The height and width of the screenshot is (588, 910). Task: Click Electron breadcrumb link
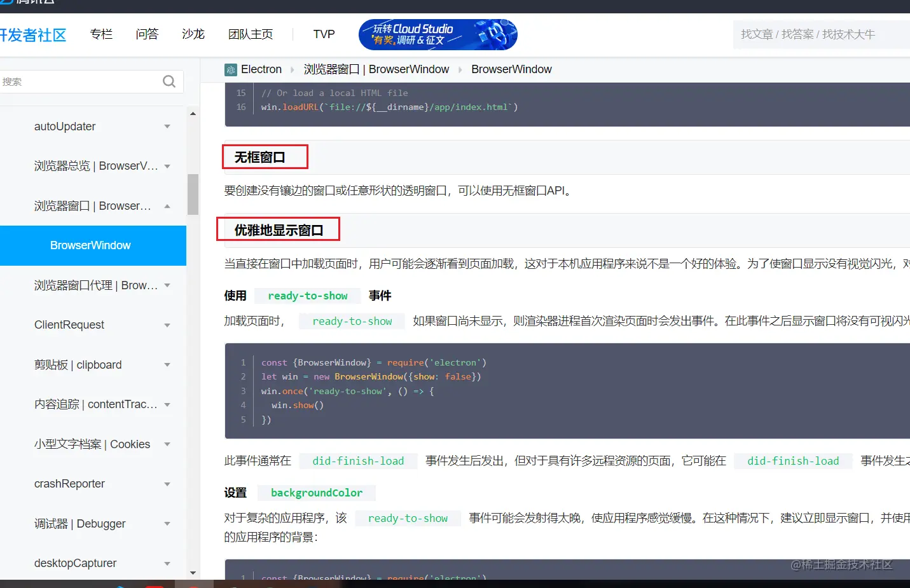click(261, 69)
